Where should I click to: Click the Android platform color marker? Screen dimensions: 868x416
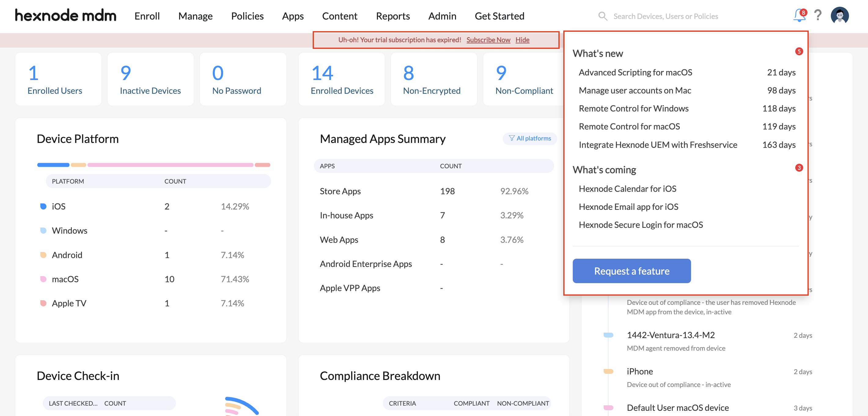pyautogui.click(x=43, y=255)
